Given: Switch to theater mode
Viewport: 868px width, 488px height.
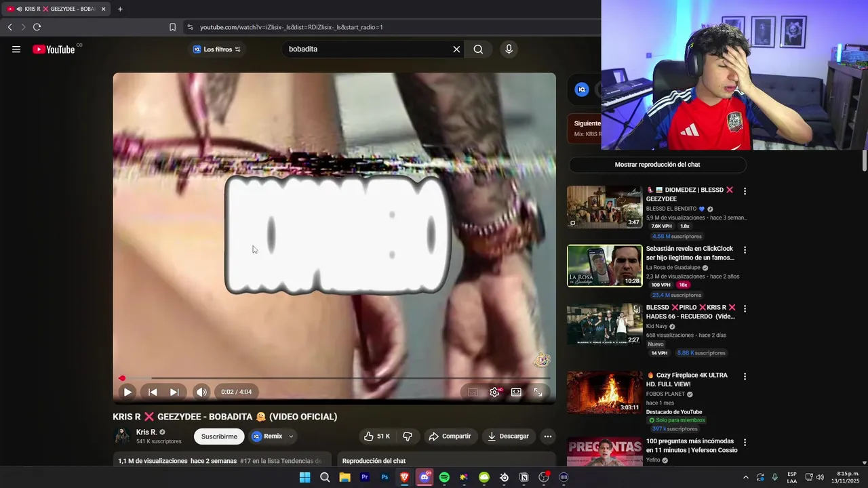Looking at the screenshot, I should pos(516,392).
